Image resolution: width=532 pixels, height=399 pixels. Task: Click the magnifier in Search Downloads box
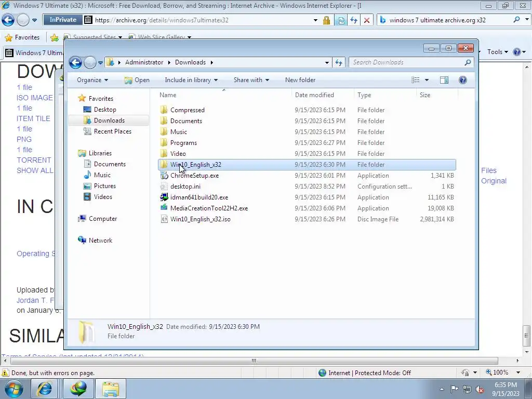coord(468,62)
